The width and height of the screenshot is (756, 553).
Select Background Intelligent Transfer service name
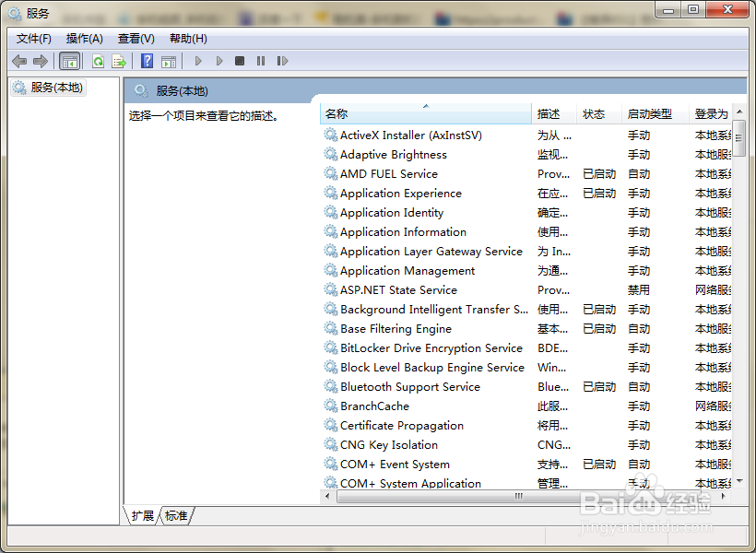[434, 310]
